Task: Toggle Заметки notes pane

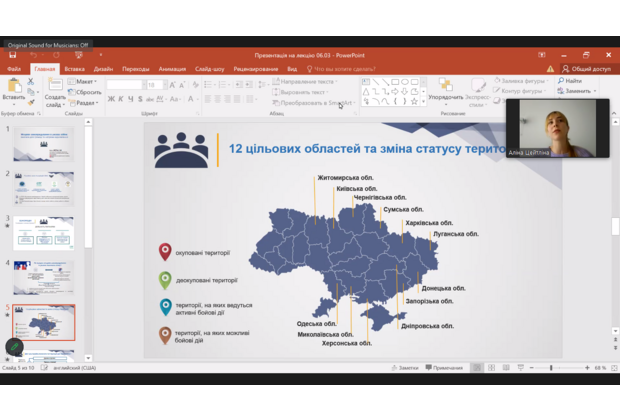Action: click(x=407, y=368)
